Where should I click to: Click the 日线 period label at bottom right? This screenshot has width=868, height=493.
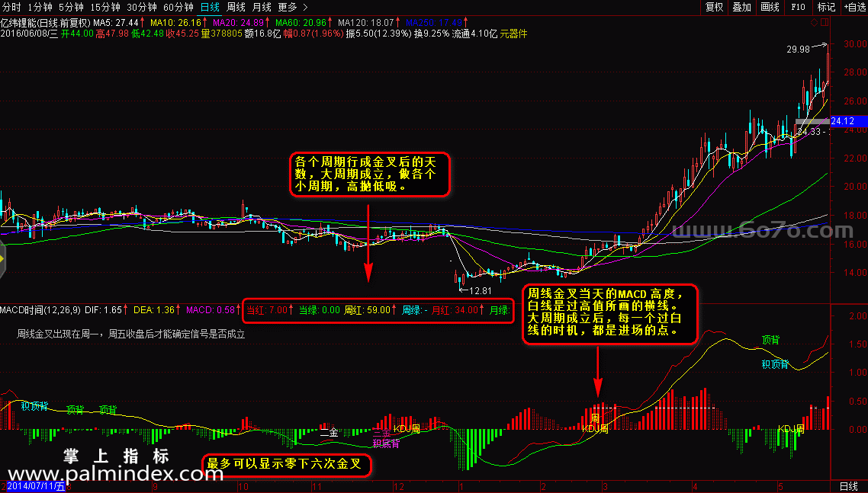[x=849, y=486]
